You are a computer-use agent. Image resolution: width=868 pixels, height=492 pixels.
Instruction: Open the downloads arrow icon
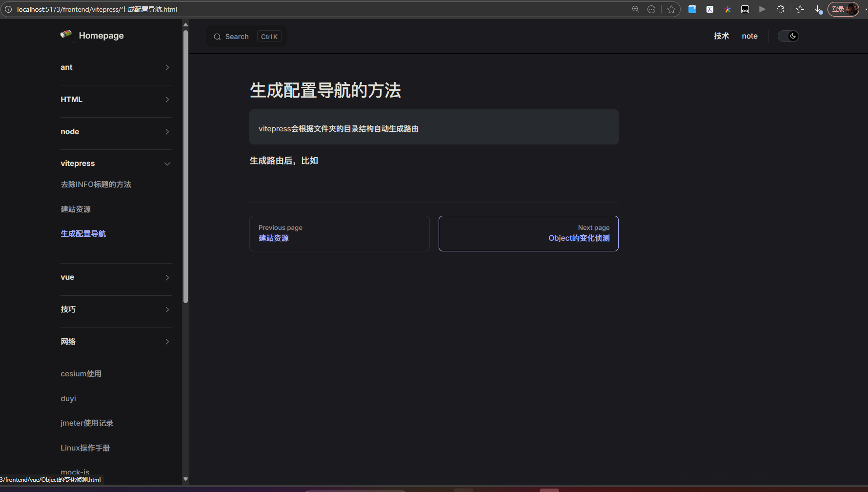point(818,9)
